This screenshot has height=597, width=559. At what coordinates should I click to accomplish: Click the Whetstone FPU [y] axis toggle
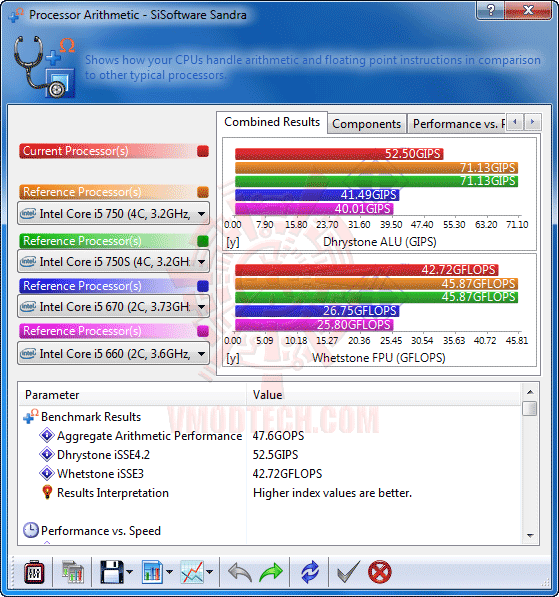click(233, 358)
